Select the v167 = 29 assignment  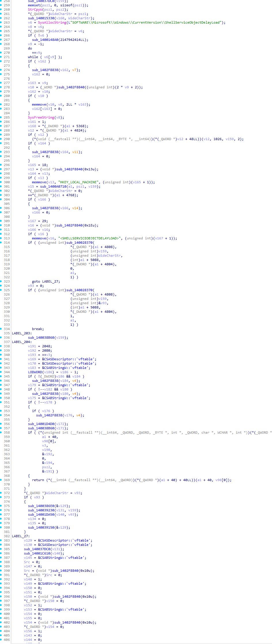point(38,221)
